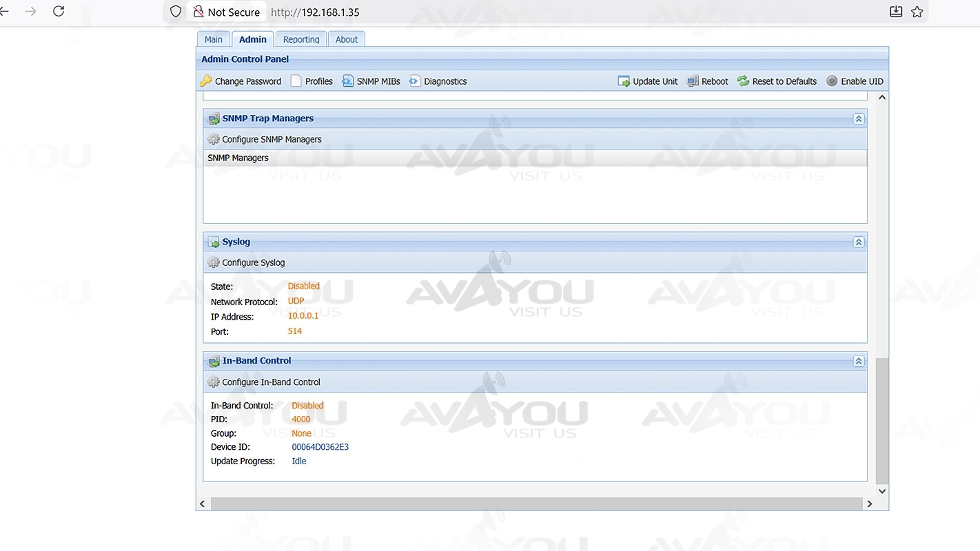This screenshot has width=980, height=551.
Task: Collapse the In-Band Control section
Action: tap(858, 361)
